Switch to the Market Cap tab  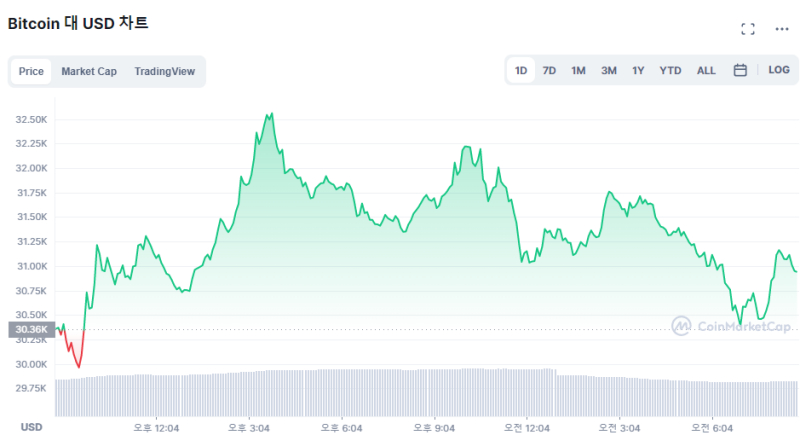[x=89, y=71]
